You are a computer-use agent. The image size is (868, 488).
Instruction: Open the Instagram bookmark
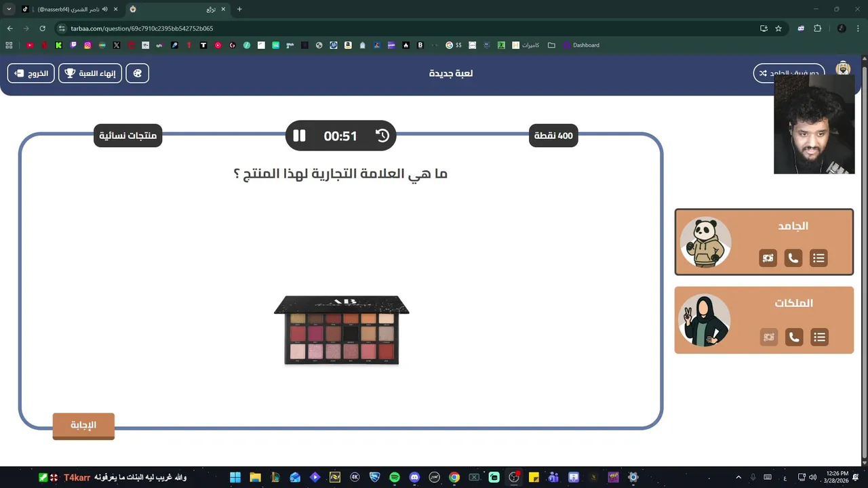(x=87, y=45)
